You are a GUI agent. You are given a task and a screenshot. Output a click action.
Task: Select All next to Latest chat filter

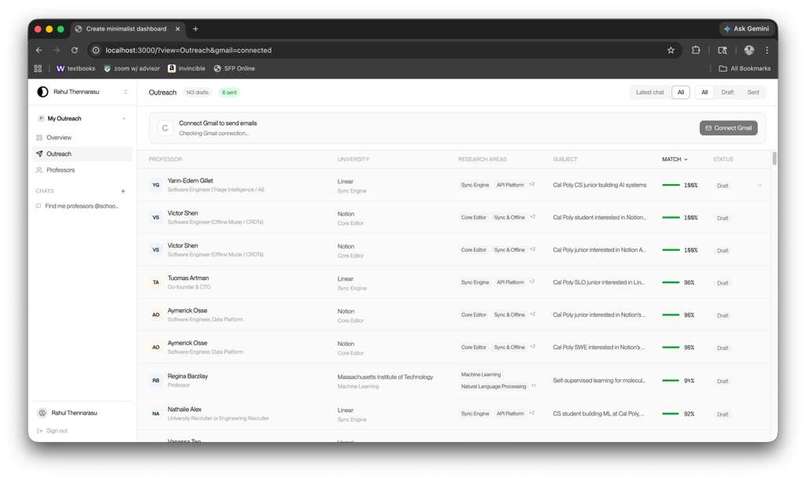click(x=681, y=93)
